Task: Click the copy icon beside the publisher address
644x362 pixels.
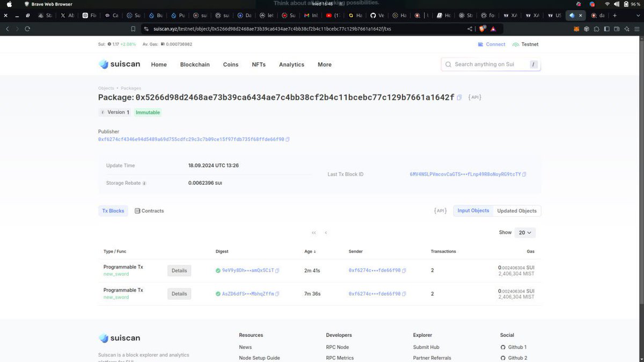Action: point(288,139)
